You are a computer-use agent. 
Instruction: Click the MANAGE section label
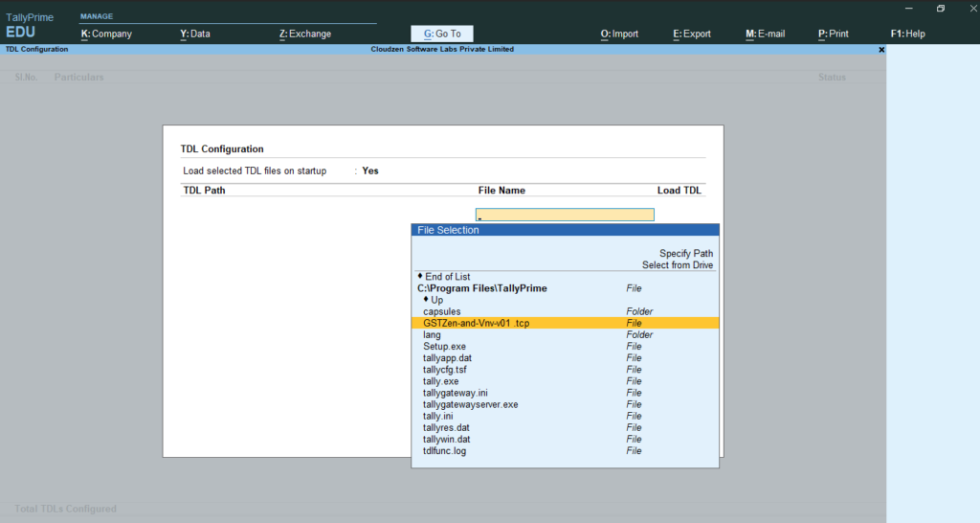pyautogui.click(x=97, y=16)
